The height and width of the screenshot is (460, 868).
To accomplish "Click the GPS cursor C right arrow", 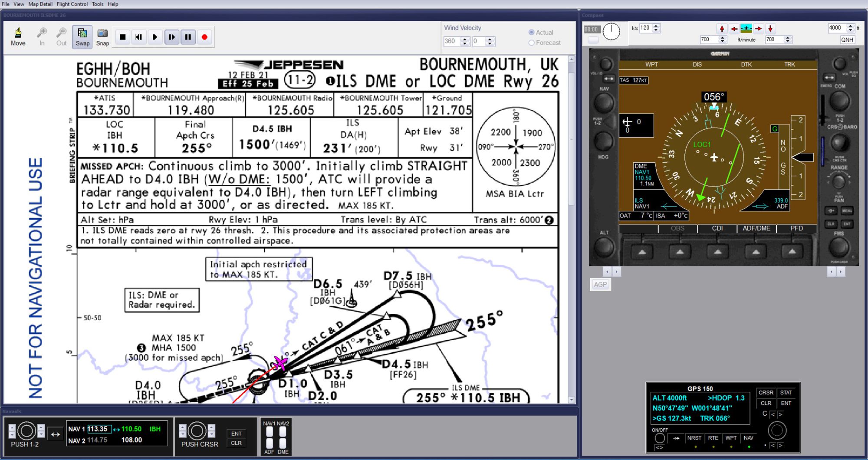I will click(x=780, y=415).
